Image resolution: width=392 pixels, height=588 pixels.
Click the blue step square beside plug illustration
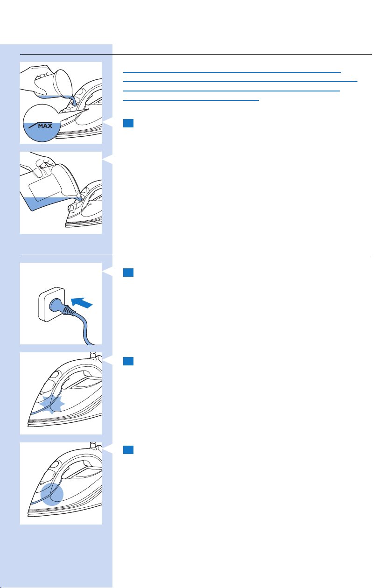pos(129,273)
